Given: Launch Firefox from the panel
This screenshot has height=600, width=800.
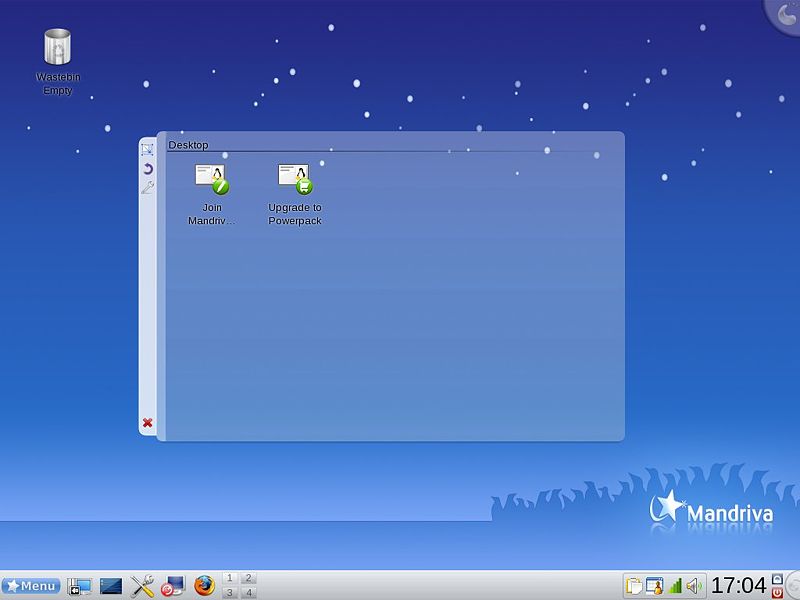Looking at the screenshot, I should (205, 586).
